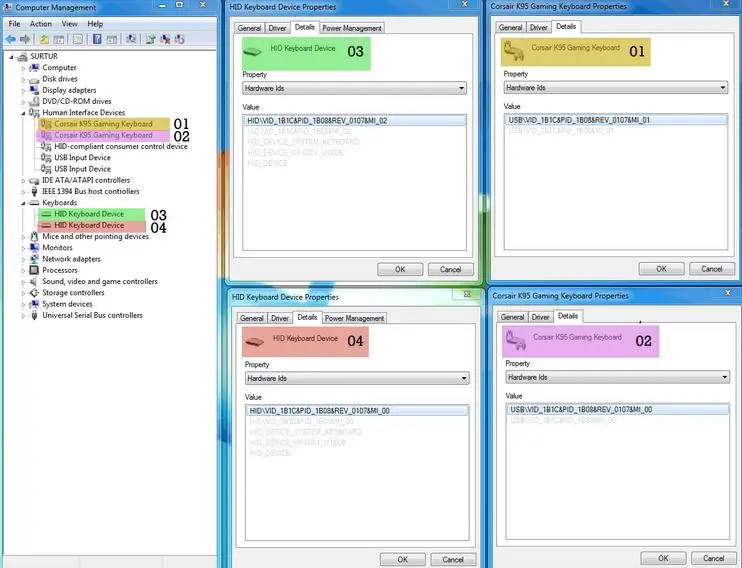
Task: Click the Network adapters category icon
Action: click(x=34, y=259)
